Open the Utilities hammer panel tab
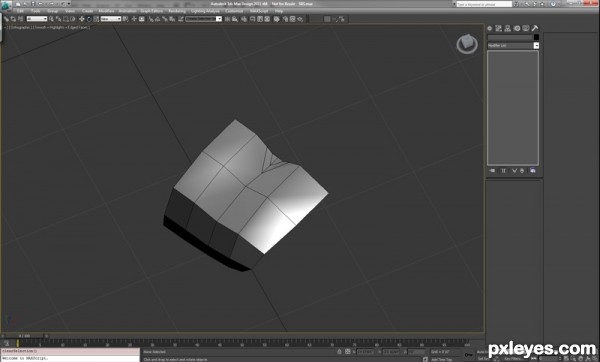This screenshot has width=600, height=362. (535, 28)
